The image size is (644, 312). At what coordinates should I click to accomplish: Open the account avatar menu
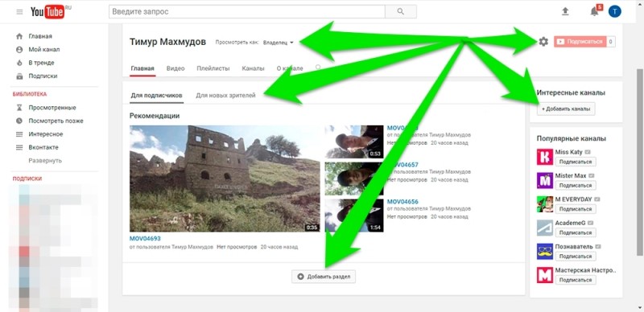[x=614, y=11]
